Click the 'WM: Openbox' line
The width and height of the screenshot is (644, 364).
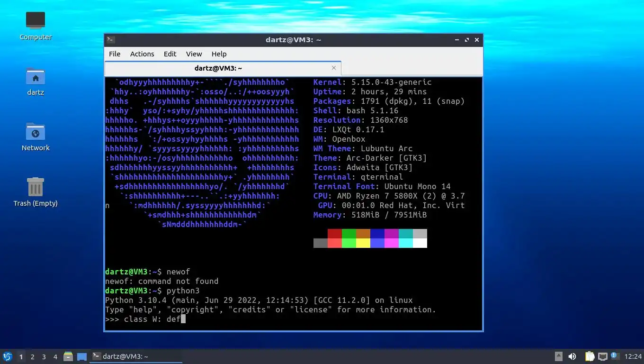tap(339, 139)
